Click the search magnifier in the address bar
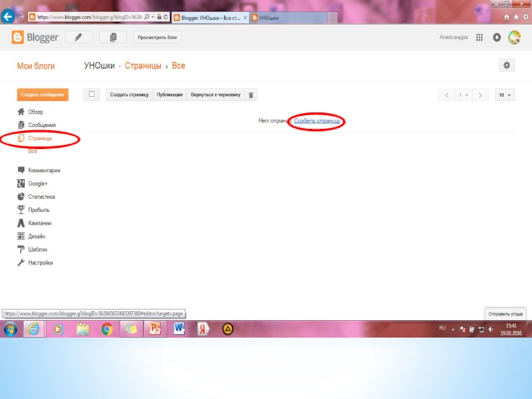The width and height of the screenshot is (532, 399). pyautogui.click(x=147, y=17)
